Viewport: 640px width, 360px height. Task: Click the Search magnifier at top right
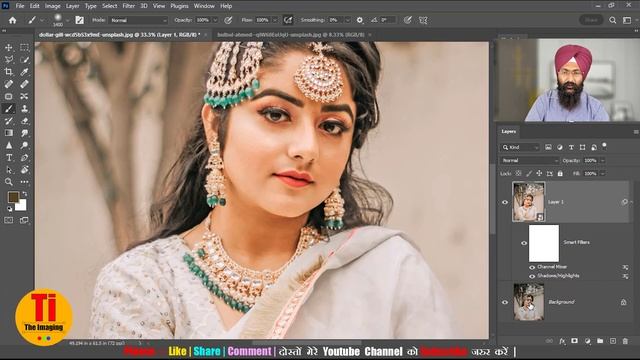[613, 20]
